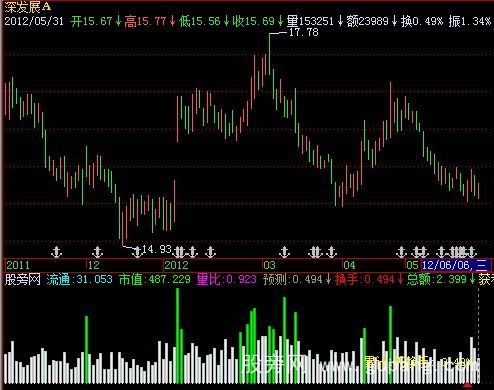The height and width of the screenshot is (390, 494).
Task: Click the anchor marker just left of 05 label
Action: 402,252
